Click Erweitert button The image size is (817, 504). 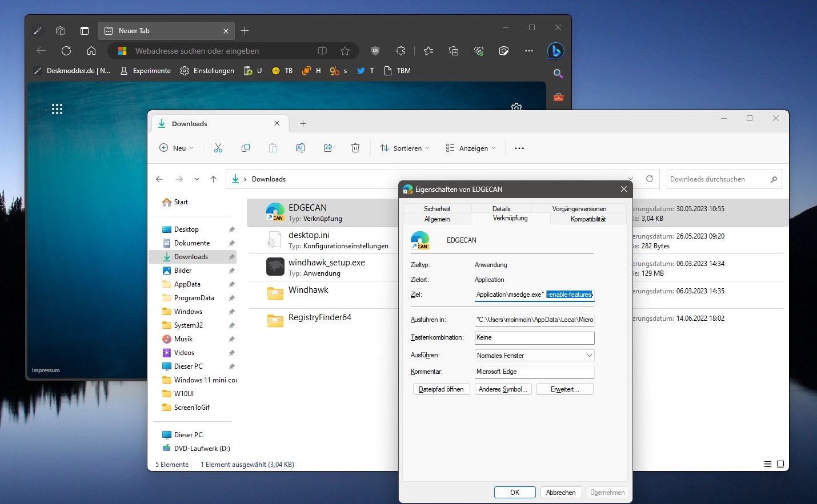pos(565,389)
